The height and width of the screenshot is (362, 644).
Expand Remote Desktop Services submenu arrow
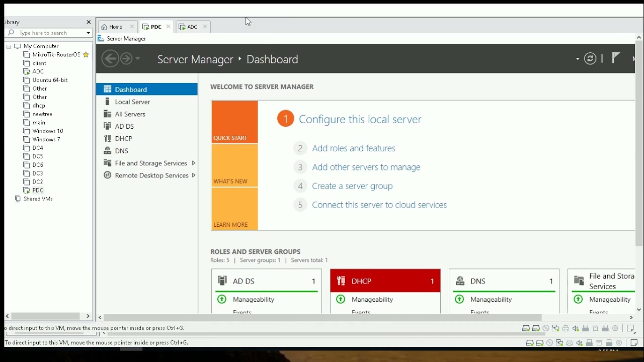pos(194,175)
